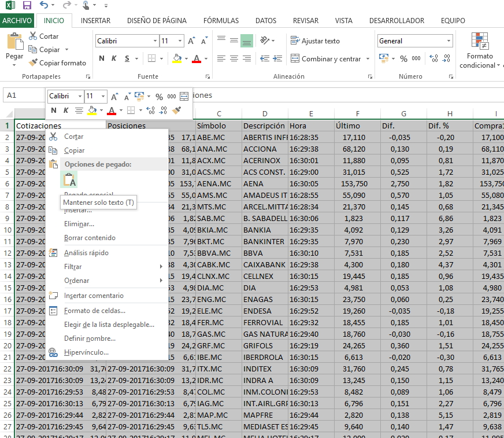
Task: Open Combinar y centrar dropdown arrow
Action: (368, 59)
